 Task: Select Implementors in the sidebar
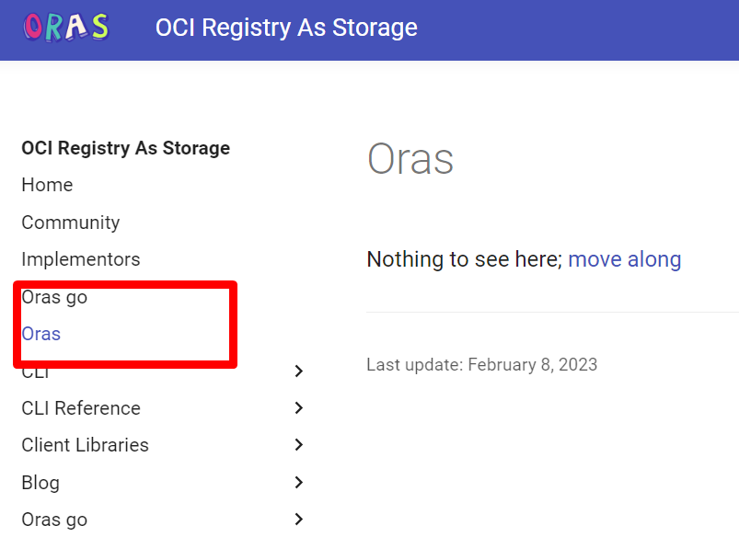tap(80, 259)
